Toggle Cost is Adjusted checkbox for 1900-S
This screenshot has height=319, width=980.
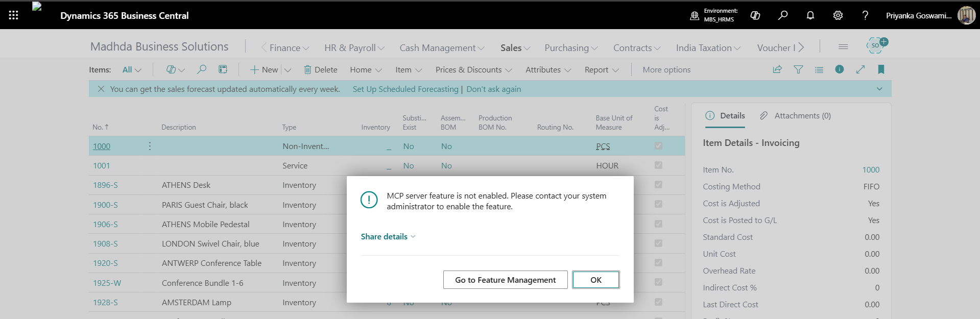658,204
